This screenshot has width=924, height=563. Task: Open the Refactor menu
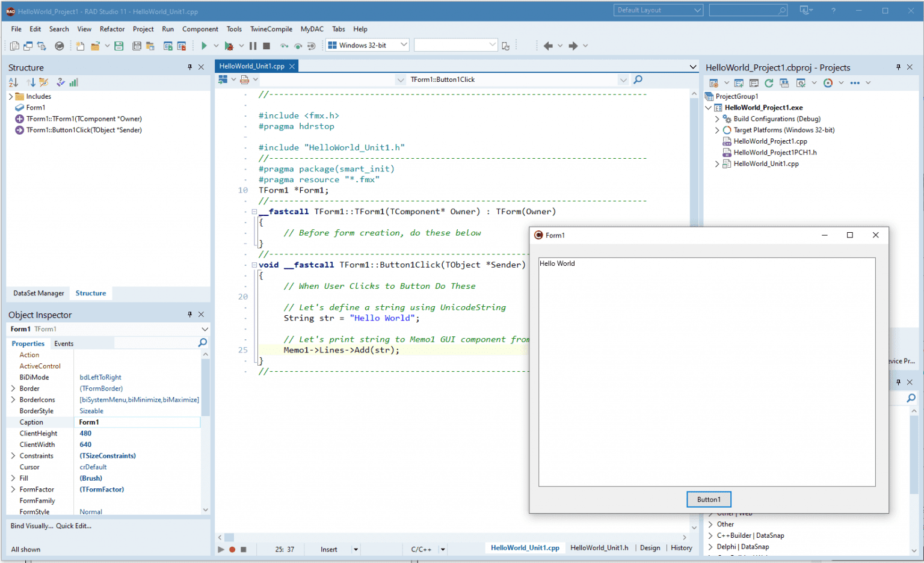(112, 29)
